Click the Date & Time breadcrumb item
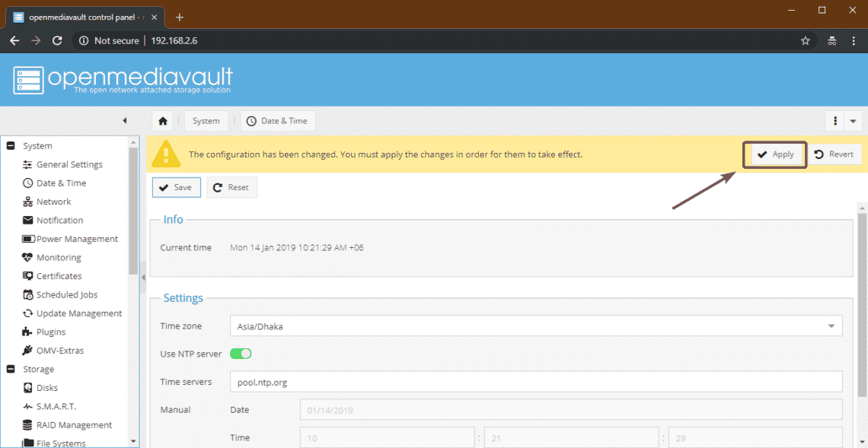The height and width of the screenshot is (448, 868). coord(278,121)
